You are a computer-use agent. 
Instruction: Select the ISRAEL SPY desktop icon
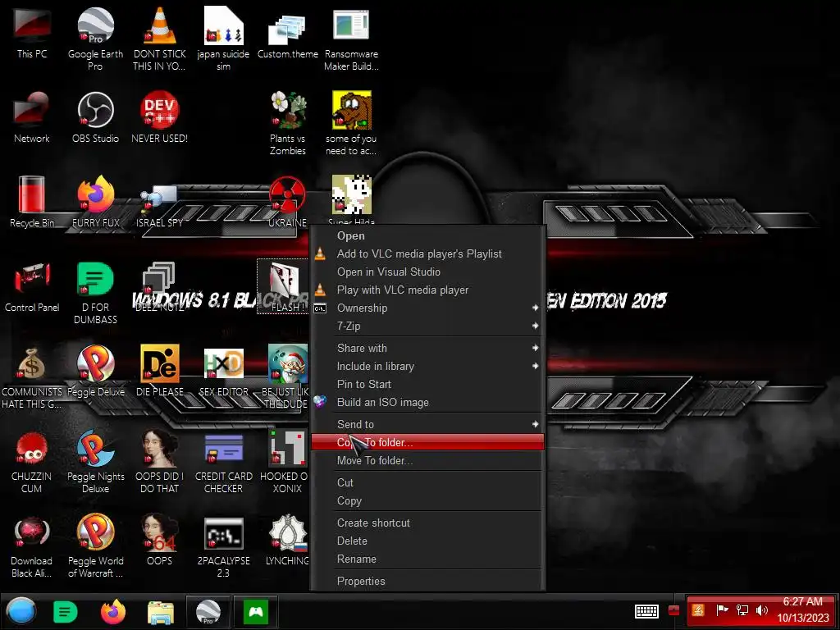tap(160, 206)
